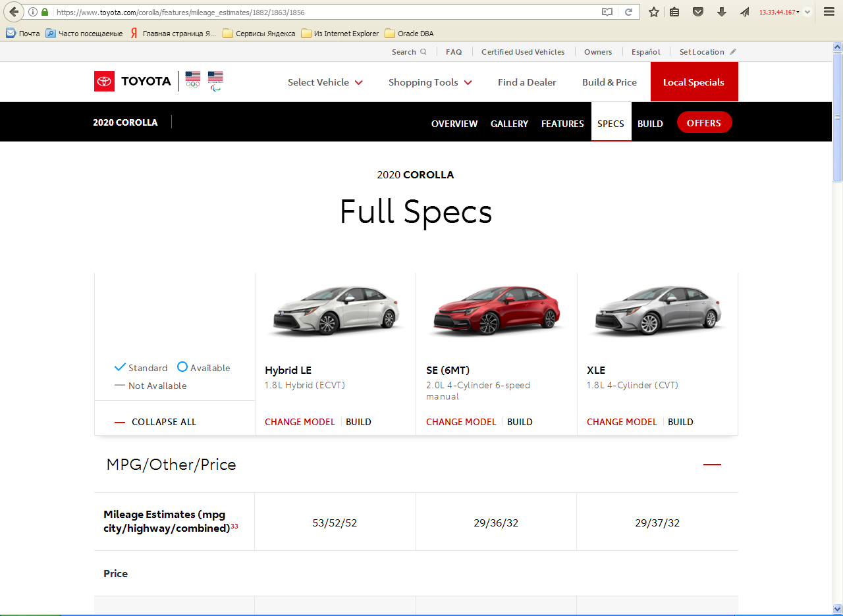Open Find a Dealer

coord(527,82)
